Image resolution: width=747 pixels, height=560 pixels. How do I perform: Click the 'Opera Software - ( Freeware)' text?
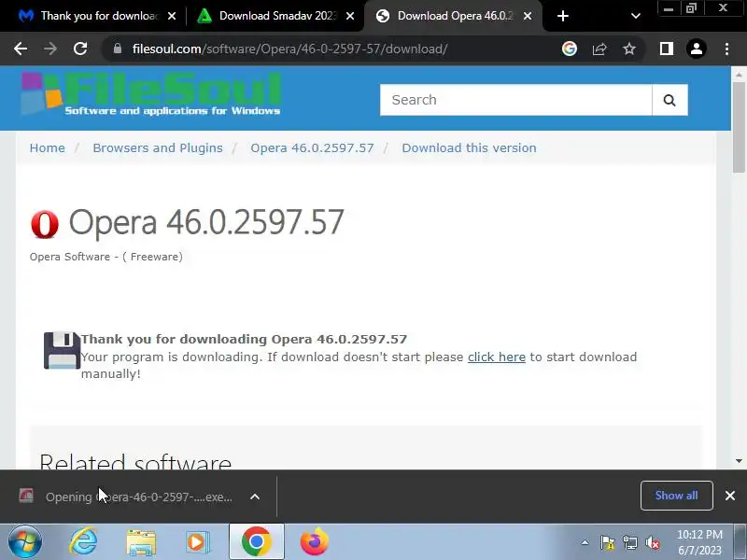pos(106,257)
